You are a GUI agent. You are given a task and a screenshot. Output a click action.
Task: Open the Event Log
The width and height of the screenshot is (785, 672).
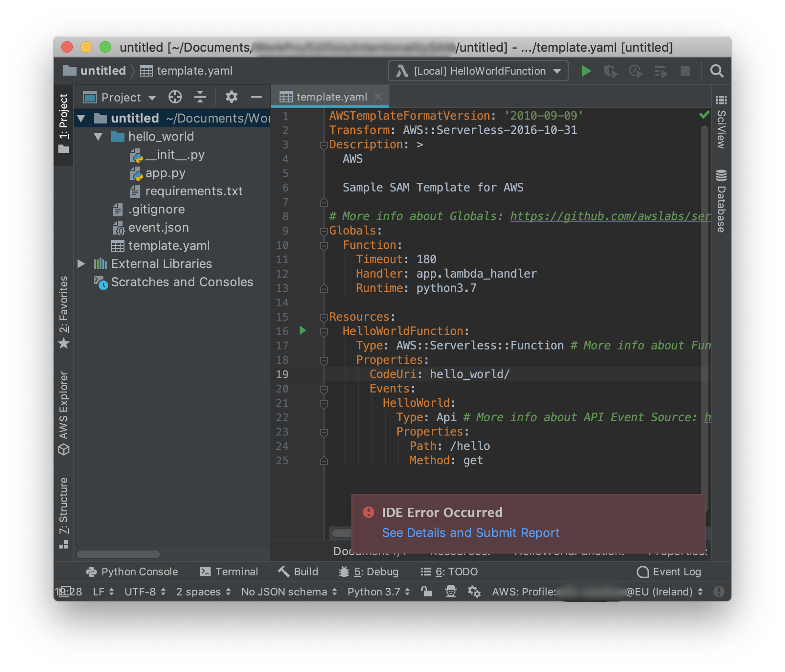pos(668,571)
